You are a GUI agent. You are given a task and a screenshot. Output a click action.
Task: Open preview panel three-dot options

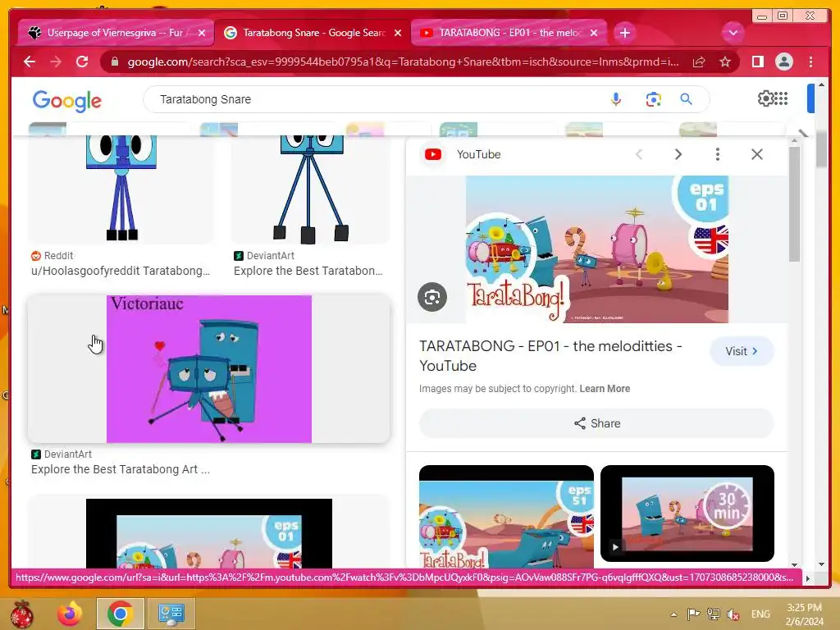click(x=717, y=154)
